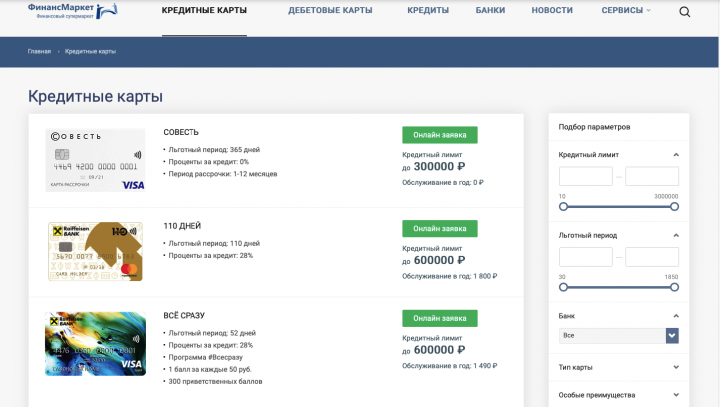Open the Совесть card title
Viewport: 720px width, 407px height.
click(x=181, y=132)
